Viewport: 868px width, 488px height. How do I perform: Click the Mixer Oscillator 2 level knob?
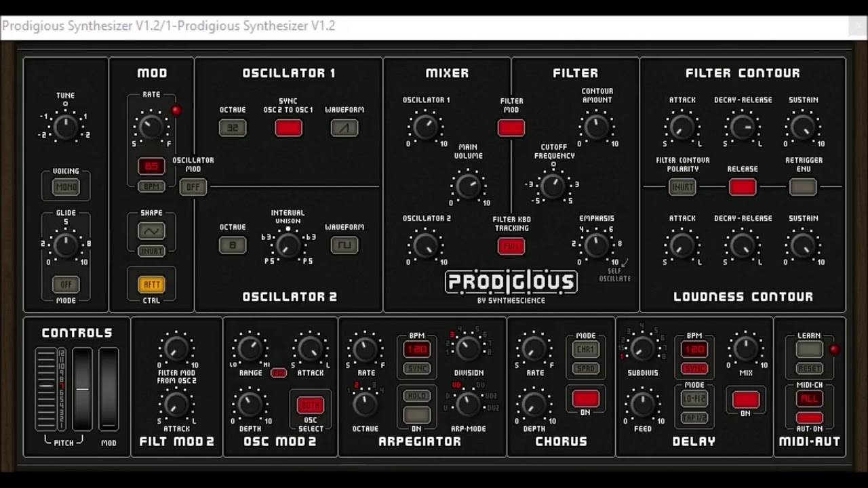click(x=425, y=246)
